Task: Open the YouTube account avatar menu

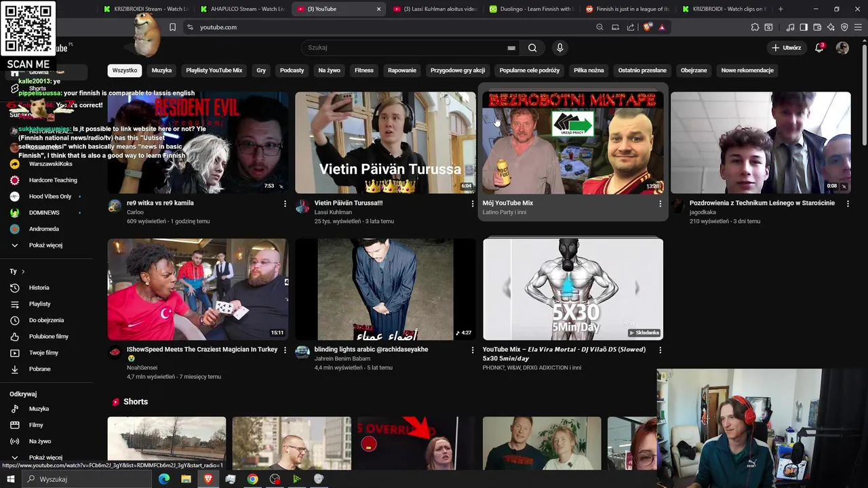Action: coord(842,47)
